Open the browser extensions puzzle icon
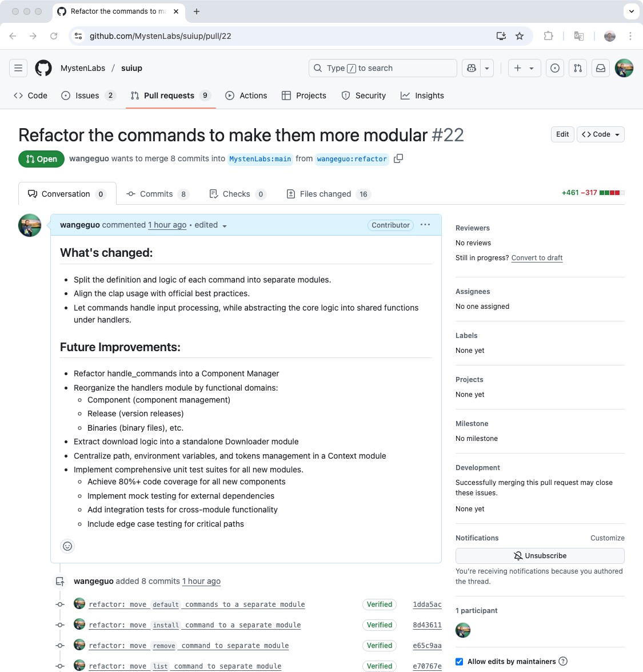The width and height of the screenshot is (643, 672). (x=548, y=36)
